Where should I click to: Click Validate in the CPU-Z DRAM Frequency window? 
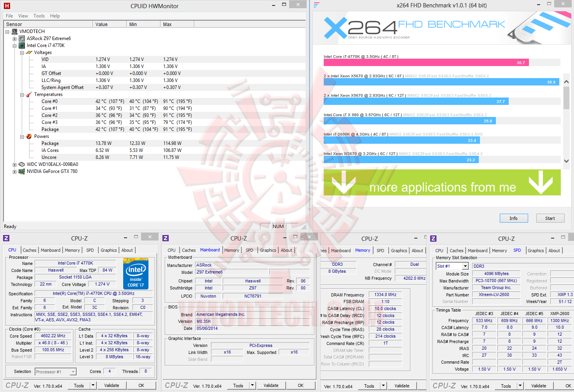tap(402, 386)
